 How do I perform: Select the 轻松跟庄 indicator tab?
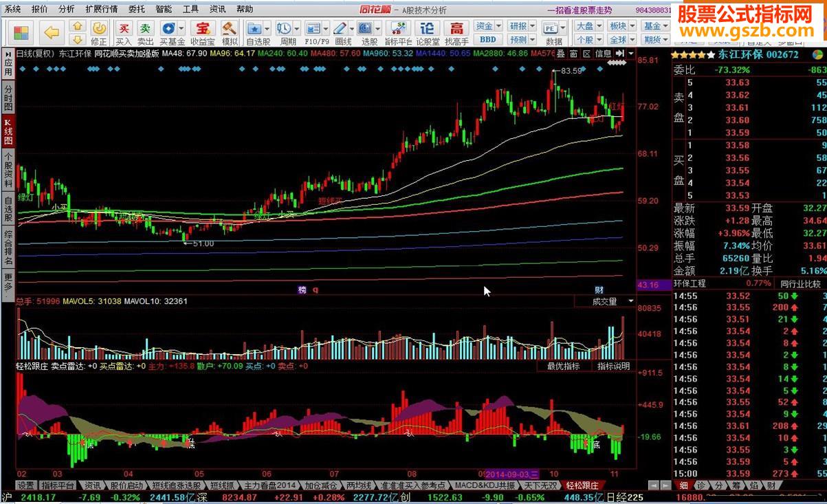click(x=582, y=485)
